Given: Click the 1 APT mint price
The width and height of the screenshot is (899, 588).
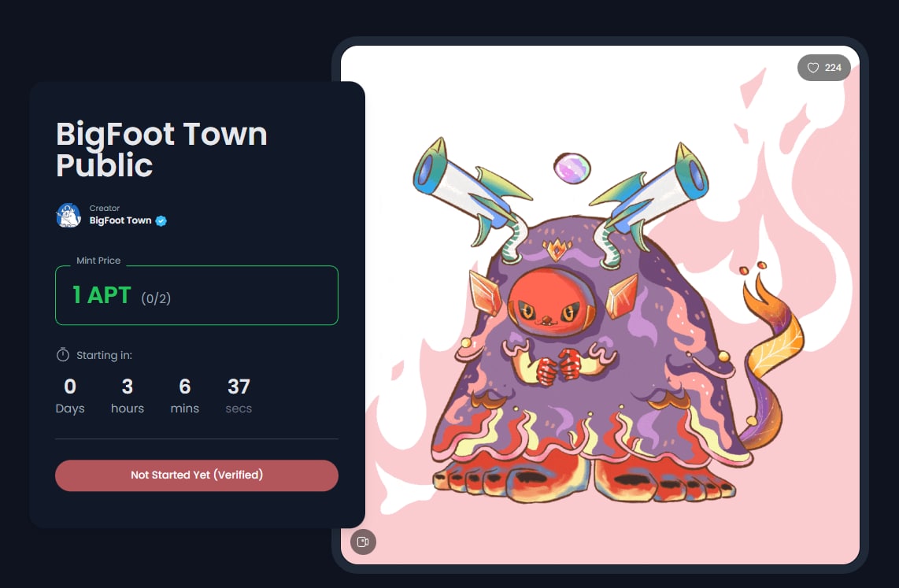Looking at the screenshot, I should point(102,295).
